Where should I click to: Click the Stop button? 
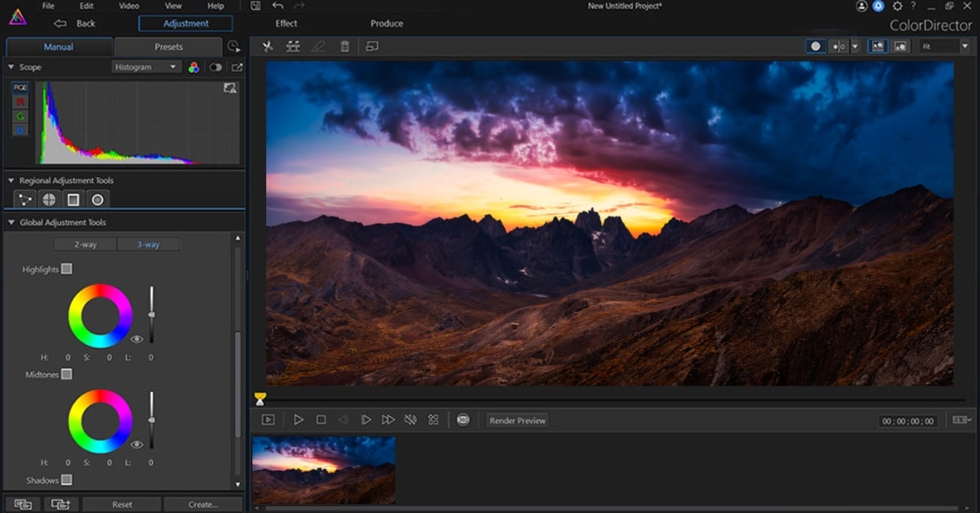(x=321, y=420)
